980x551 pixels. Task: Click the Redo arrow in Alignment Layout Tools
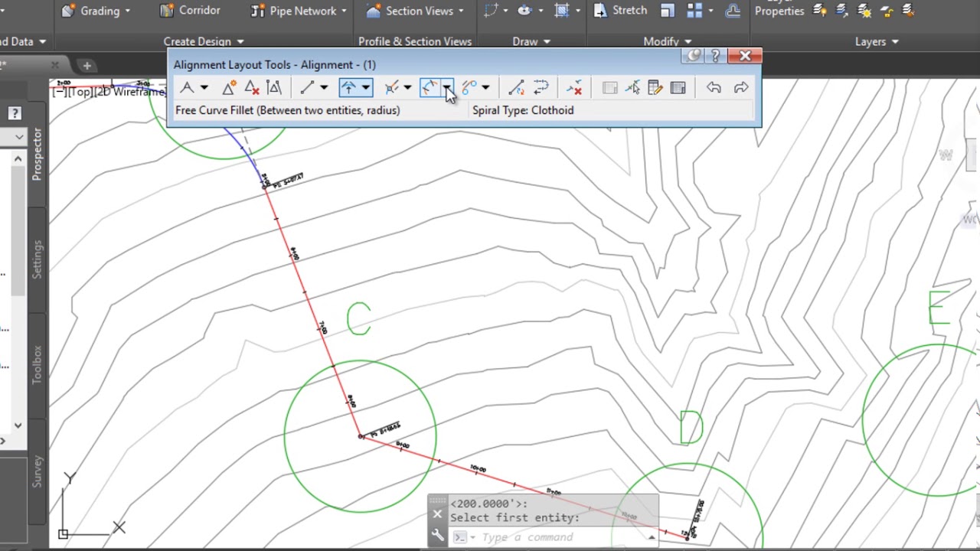(741, 88)
